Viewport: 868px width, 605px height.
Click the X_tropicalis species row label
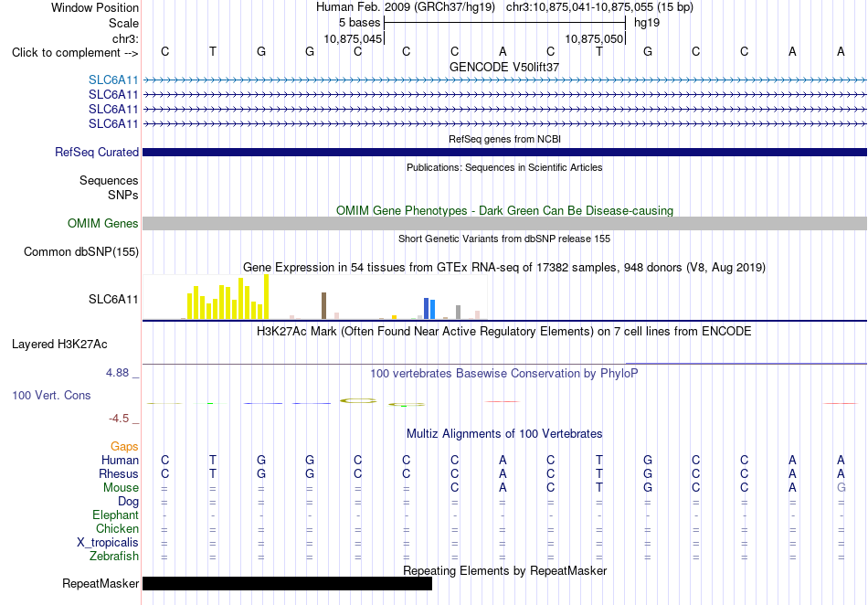coord(108,543)
